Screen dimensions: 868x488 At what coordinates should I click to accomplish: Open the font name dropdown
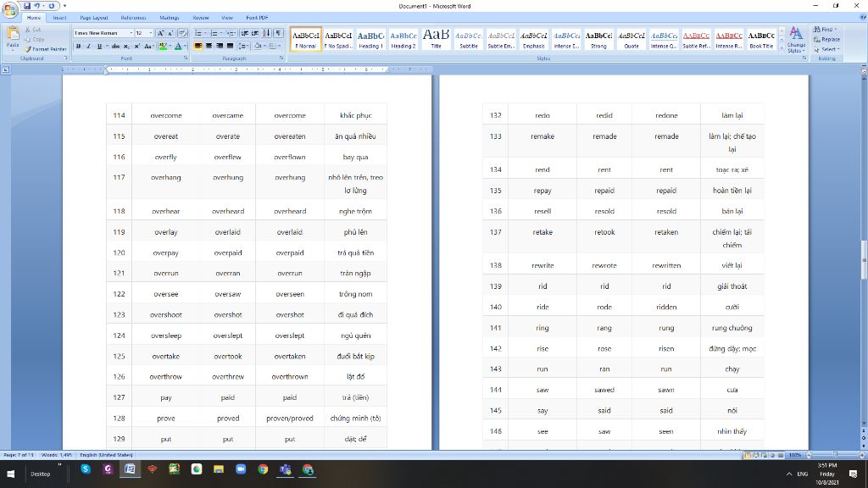pyautogui.click(x=131, y=33)
